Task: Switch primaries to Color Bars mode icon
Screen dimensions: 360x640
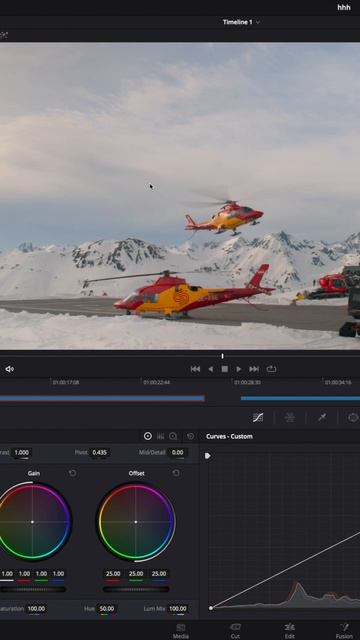Action: click(160, 436)
